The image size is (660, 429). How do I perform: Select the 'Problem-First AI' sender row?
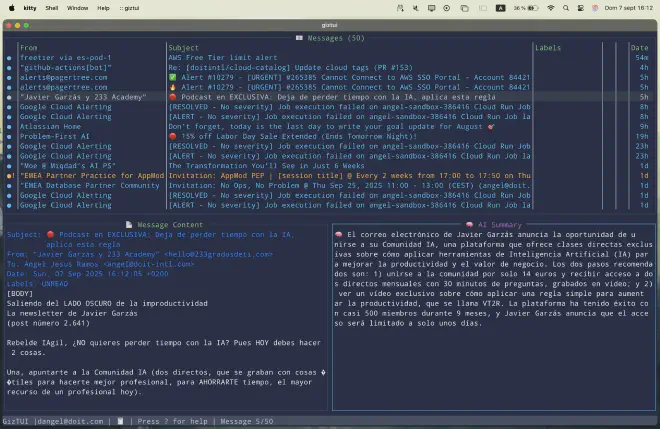(x=54, y=136)
